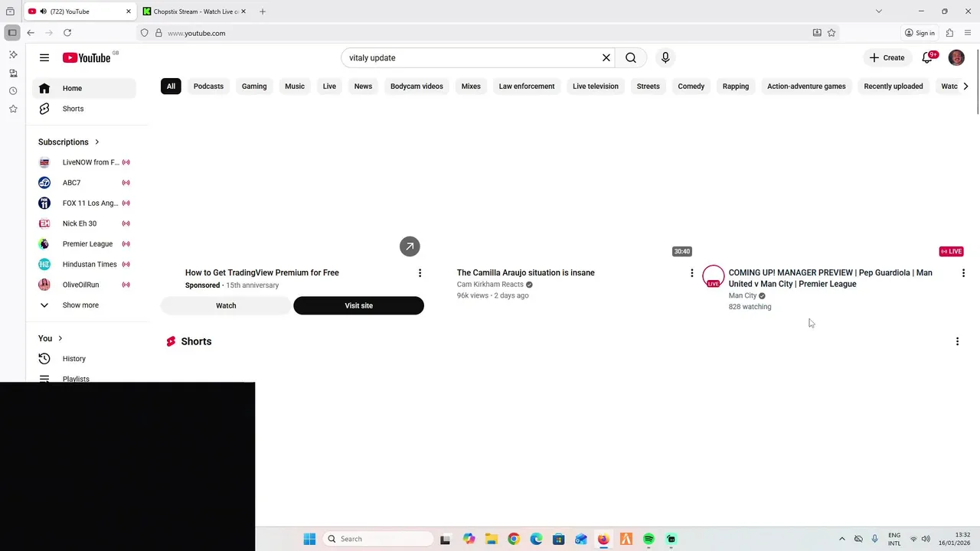Open Cam Kirkham Reacts channel link
This screenshot has height=551, width=980.
coord(490,284)
